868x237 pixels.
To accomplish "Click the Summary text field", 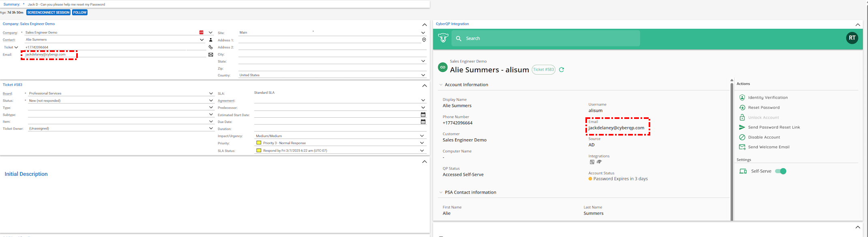I will [228, 4].
